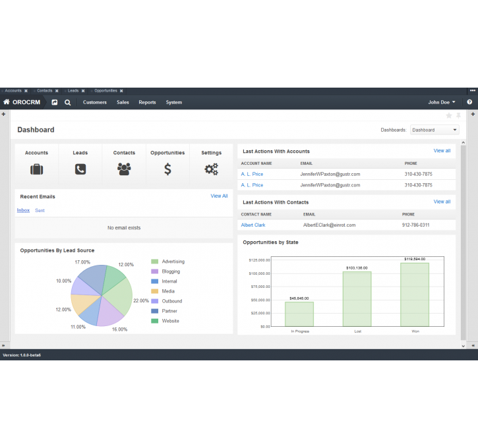The image size is (478, 448).
Task: Click the help question mark icon
Action: coord(469,102)
